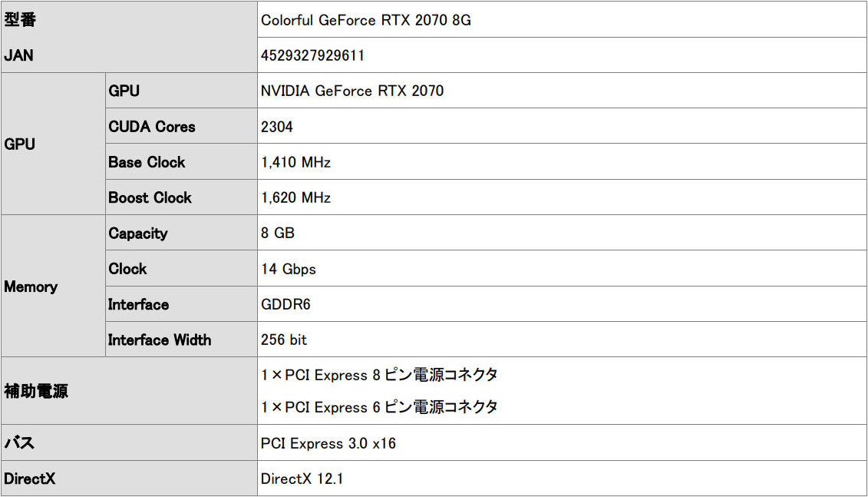Click the DirectX 12.1 value
Screen dimensions: 868x497
302,479
